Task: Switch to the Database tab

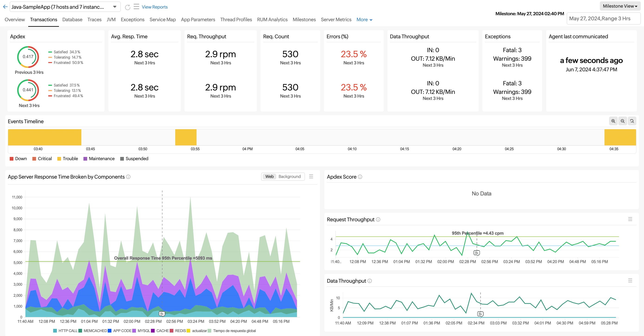Action: pos(72,19)
